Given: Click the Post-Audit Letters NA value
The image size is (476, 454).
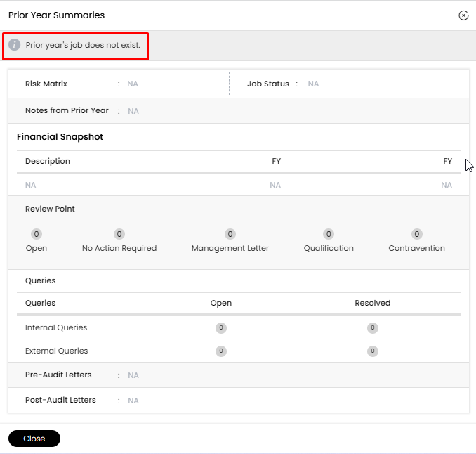Looking at the screenshot, I should (133, 401).
